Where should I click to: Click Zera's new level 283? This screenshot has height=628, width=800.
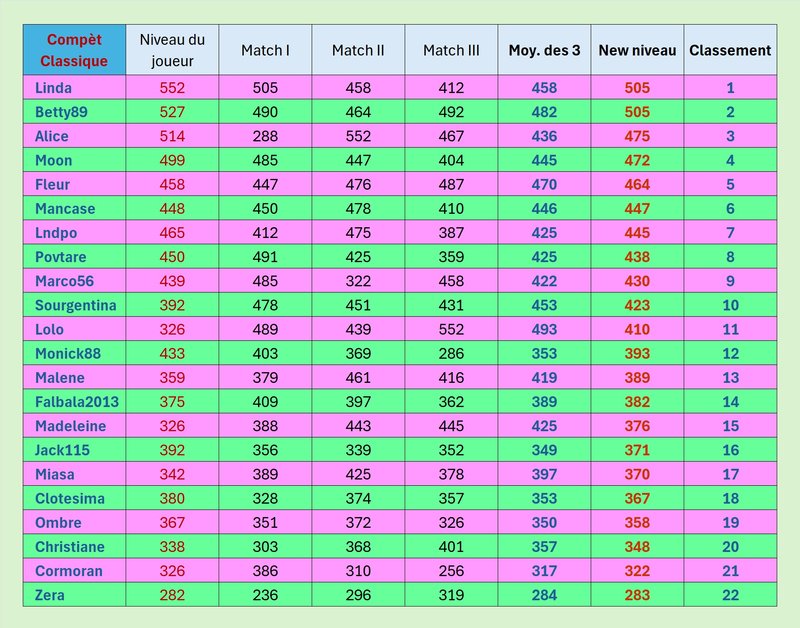pos(637,595)
